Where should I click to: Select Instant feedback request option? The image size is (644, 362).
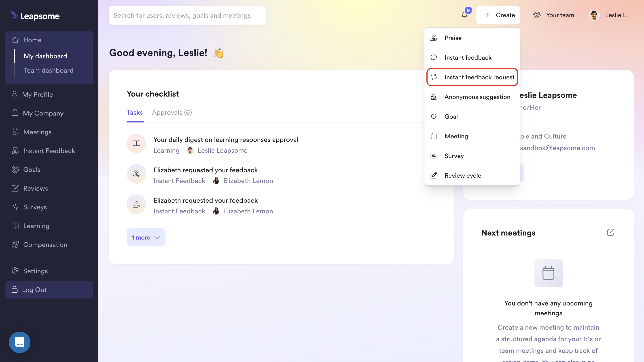click(x=472, y=77)
